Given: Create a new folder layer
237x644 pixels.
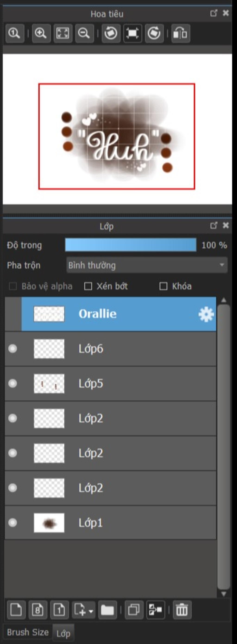Looking at the screenshot, I should click(x=107, y=610).
